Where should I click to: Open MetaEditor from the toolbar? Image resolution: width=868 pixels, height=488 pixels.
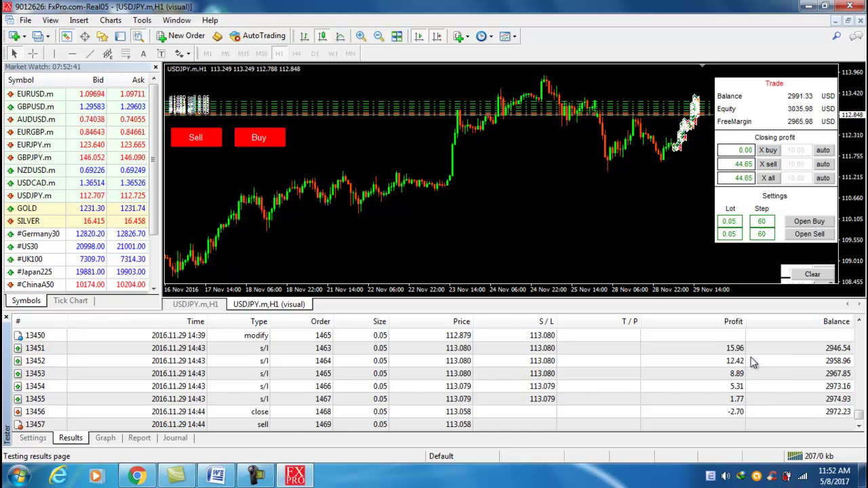[217, 36]
